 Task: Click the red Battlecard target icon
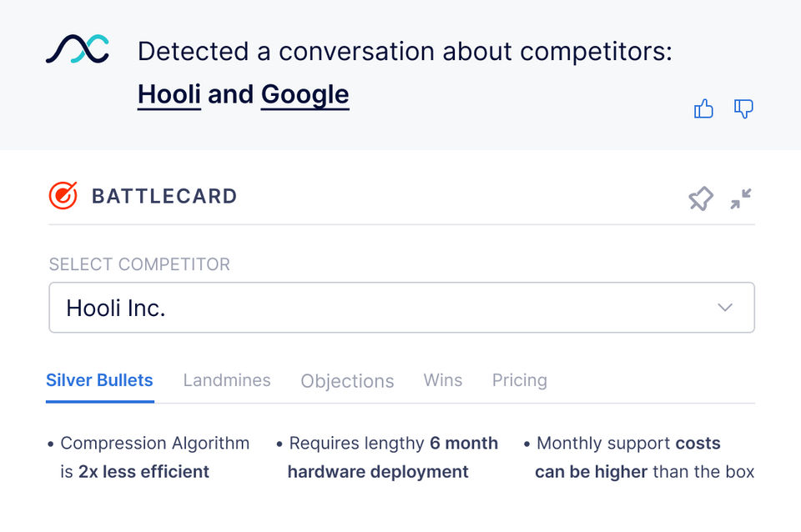[63, 196]
